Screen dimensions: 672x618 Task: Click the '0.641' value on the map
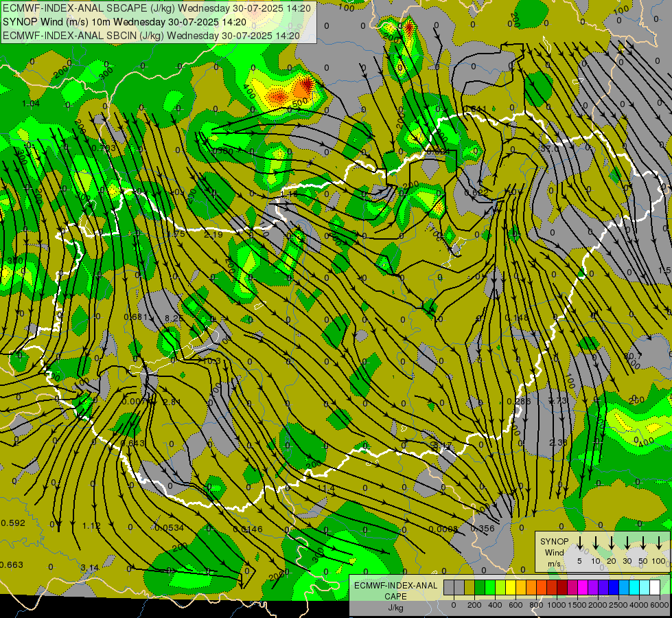(x=475, y=109)
